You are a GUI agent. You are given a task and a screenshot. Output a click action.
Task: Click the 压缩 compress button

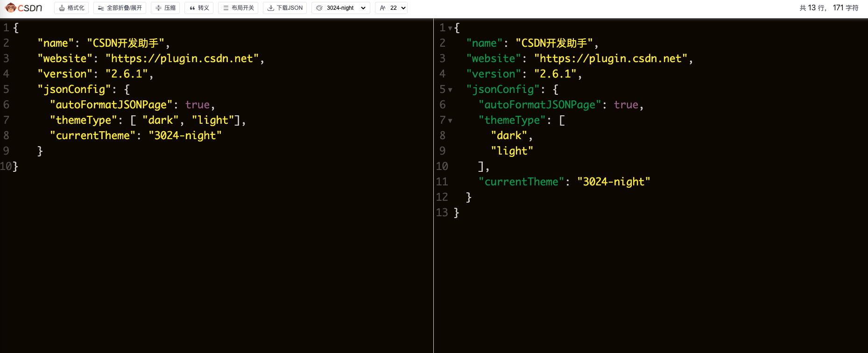pyautogui.click(x=165, y=8)
